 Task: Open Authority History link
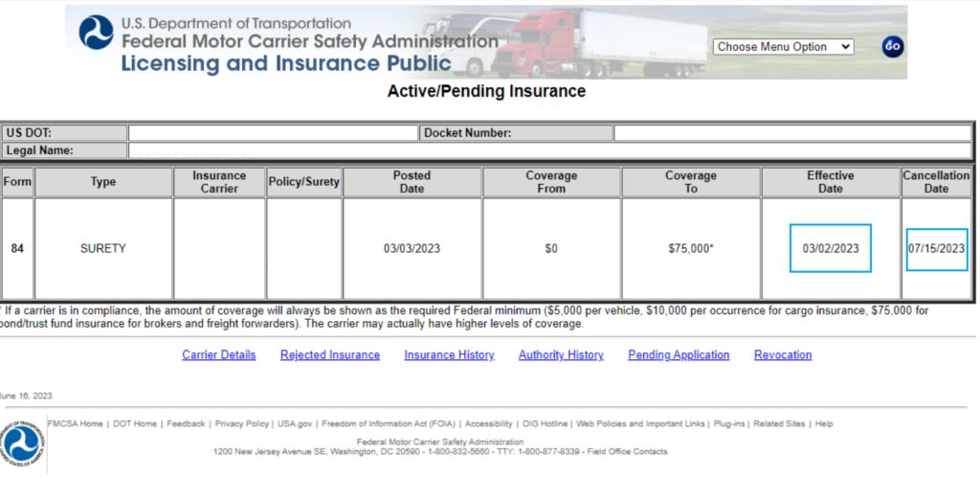pyautogui.click(x=561, y=354)
